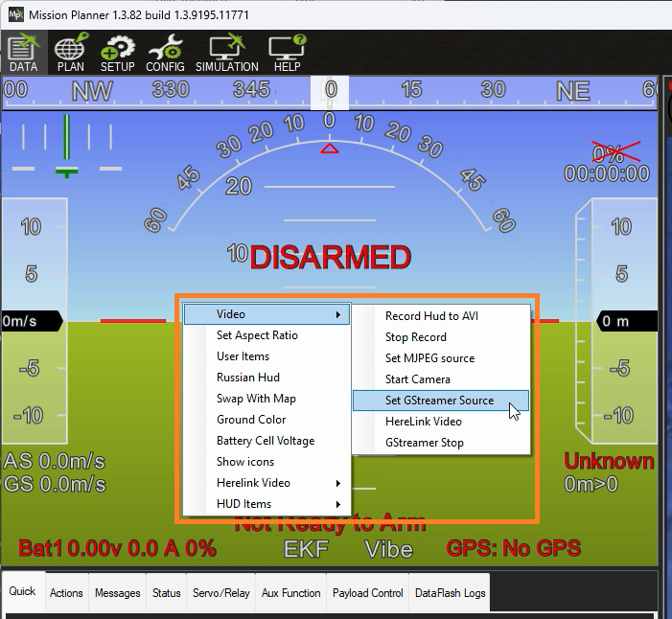
Task: Switch to Servo/Relay tab
Action: pos(221,593)
